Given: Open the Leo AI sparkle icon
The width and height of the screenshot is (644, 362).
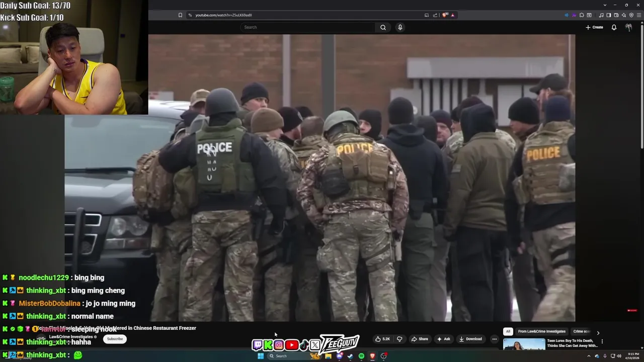Looking at the screenshot, I should (624, 15).
